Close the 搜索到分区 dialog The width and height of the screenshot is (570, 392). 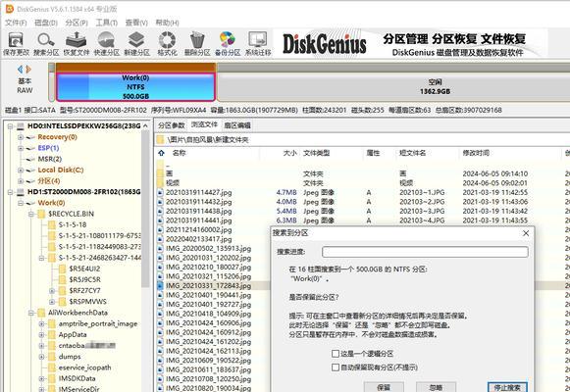[526, 233]
